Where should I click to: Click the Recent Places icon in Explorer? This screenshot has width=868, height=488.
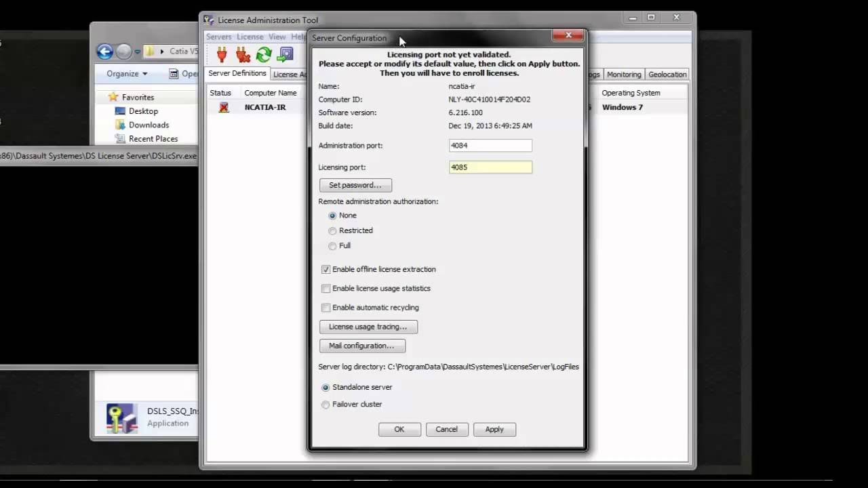point(120,138)
